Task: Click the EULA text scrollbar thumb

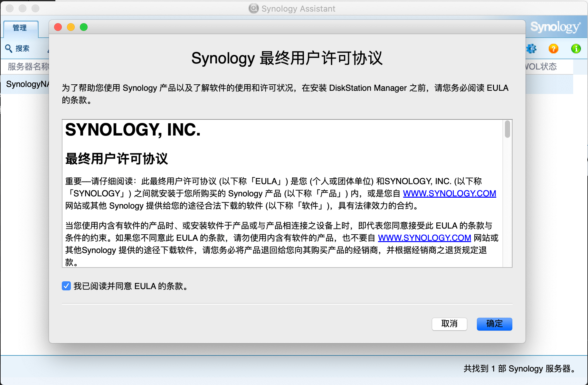Action: point(507,129)
